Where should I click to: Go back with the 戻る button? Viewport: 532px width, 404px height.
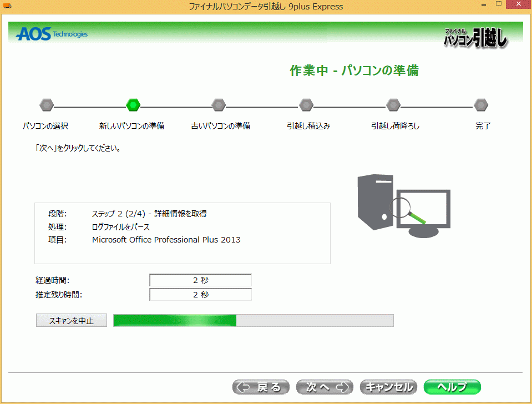[261, 387]
